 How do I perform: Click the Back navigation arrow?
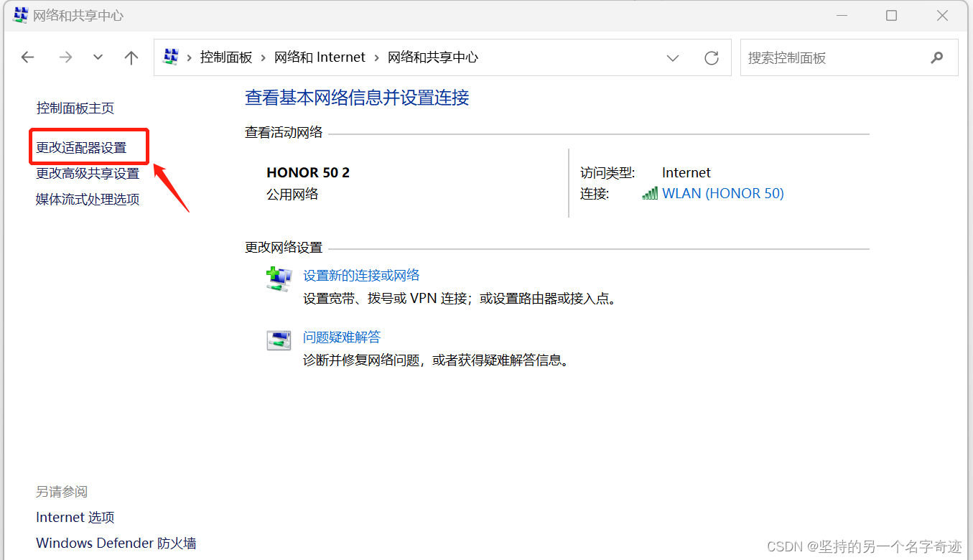click(27, 57)
